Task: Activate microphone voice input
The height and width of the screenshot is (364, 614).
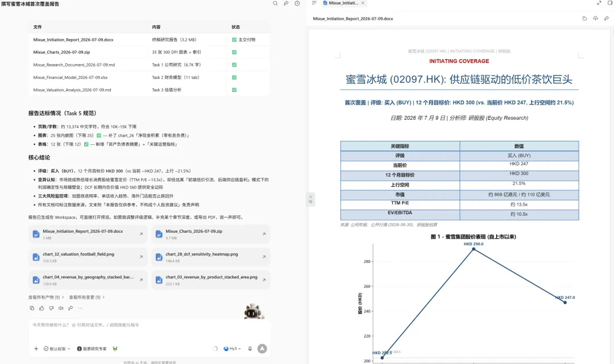Action: click(x=250, y=348)
